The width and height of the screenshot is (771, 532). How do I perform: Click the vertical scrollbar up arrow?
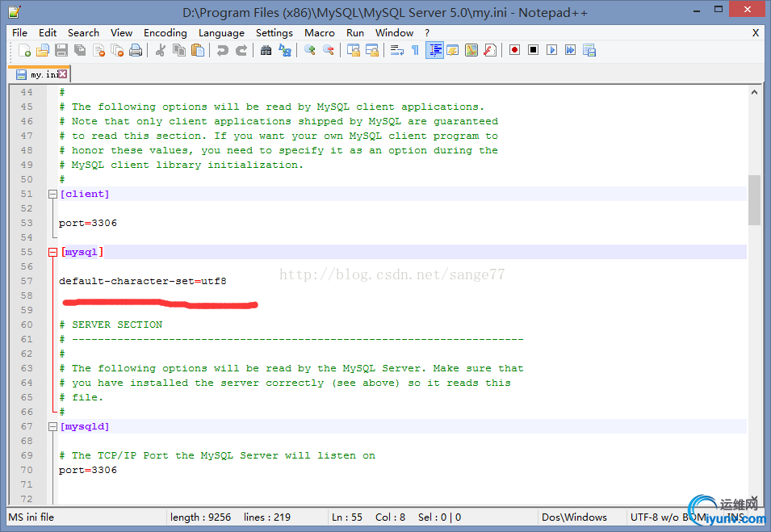(x=754, y=92)
